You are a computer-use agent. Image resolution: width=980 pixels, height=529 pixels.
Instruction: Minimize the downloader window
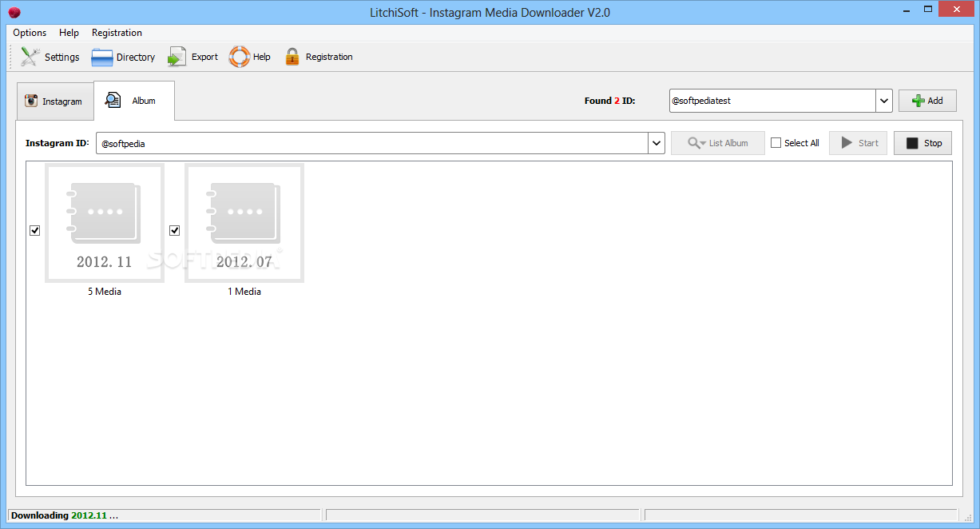(x=907, y=10)
